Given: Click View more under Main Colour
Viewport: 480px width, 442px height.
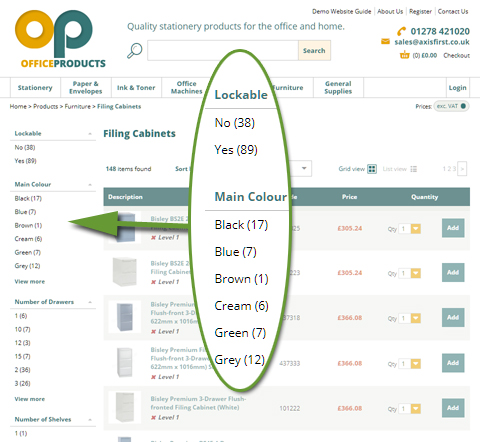Looking at the screenshot, I should (30, 282).
